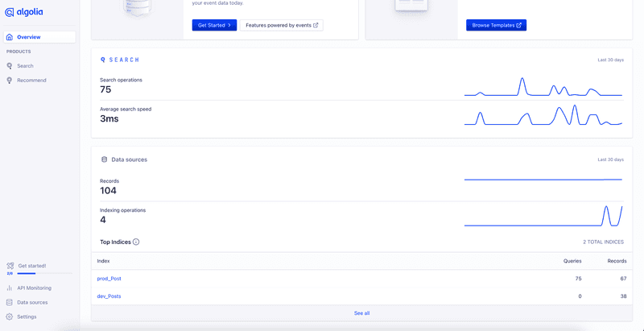Image resolution: width=644 pixels, height=331 pixels.
Task: Click the PRODUCTS sidebar heading
Action: pyautogui.click(x=19, y=52)
